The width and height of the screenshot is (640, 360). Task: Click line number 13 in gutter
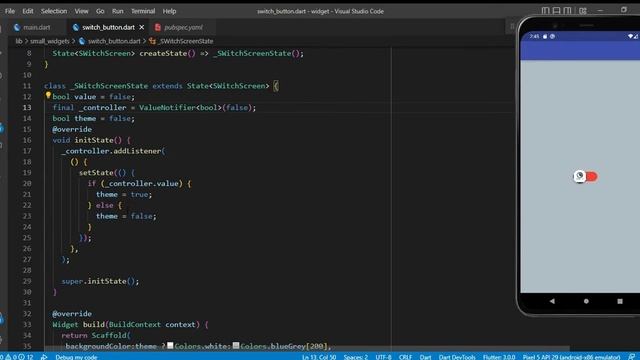(x=27, y=107)
